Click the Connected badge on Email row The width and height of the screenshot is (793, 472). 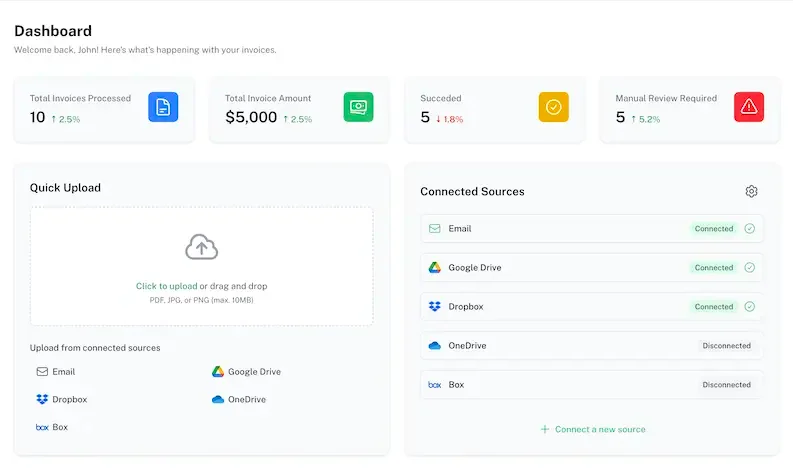pos(714,229)
